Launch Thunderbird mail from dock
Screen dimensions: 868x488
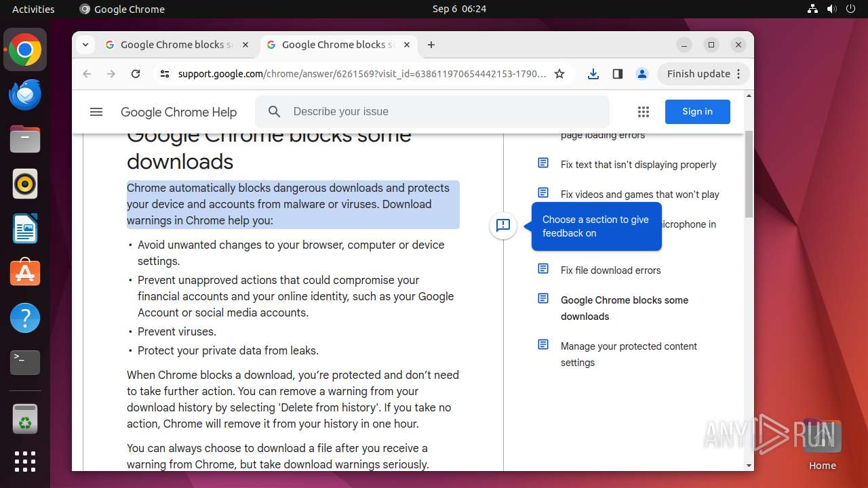click(x=25, y=94)
